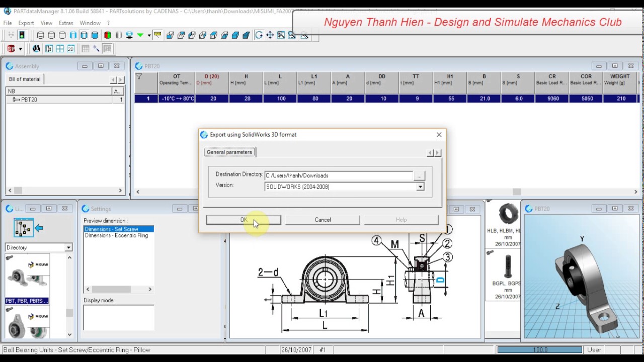Viewport: 644px width, 362px height.
Task: Click the left tab-scroll arrow in export dialog
Action: tap(430, 152)
